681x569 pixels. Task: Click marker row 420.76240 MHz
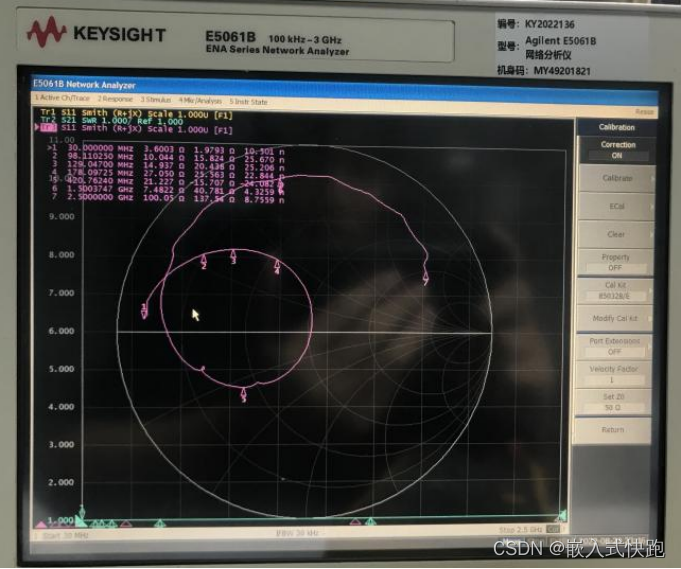click(166, 182)
